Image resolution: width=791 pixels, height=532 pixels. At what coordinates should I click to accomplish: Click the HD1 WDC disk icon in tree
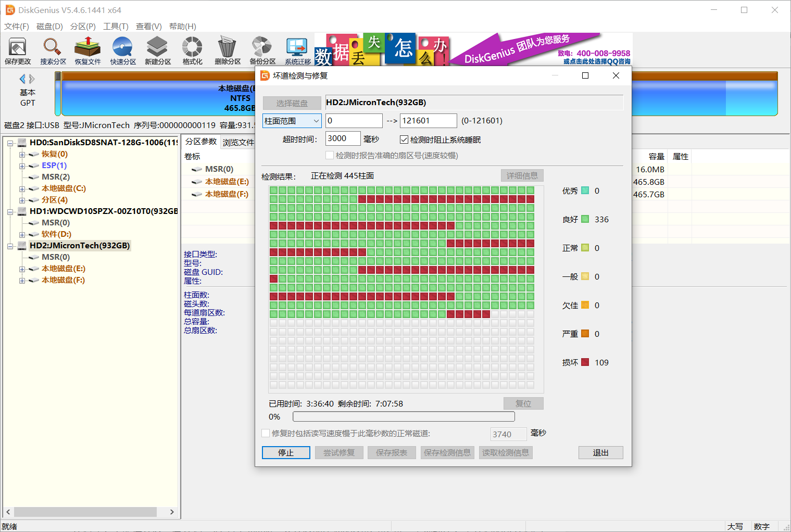[22, 211]
